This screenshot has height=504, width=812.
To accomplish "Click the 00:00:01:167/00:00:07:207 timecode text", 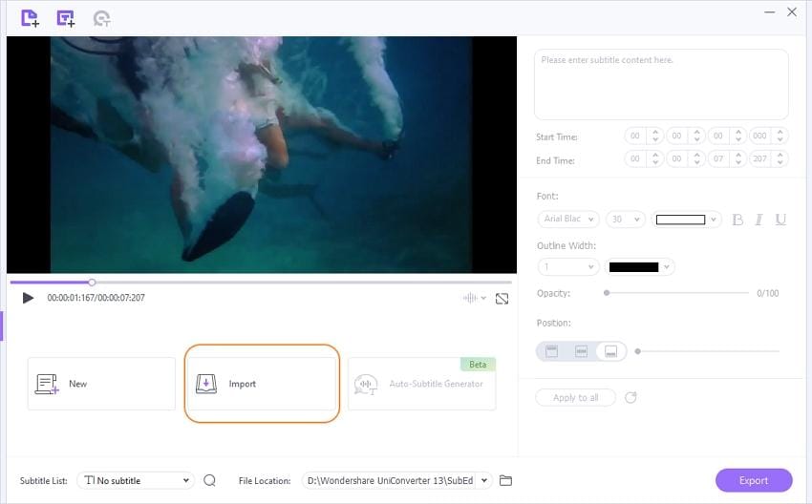I will 96,298.
